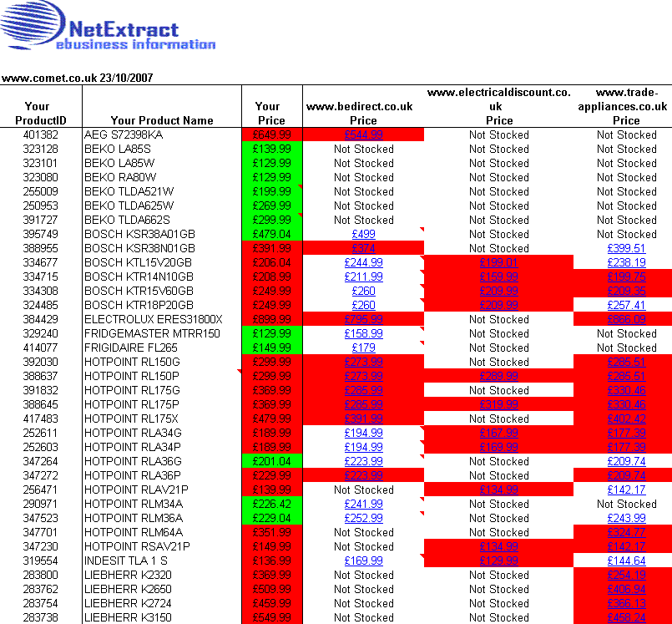
Task: Open the £289.99 electricaldiscount price link
Action: click(x=499, y=376)
